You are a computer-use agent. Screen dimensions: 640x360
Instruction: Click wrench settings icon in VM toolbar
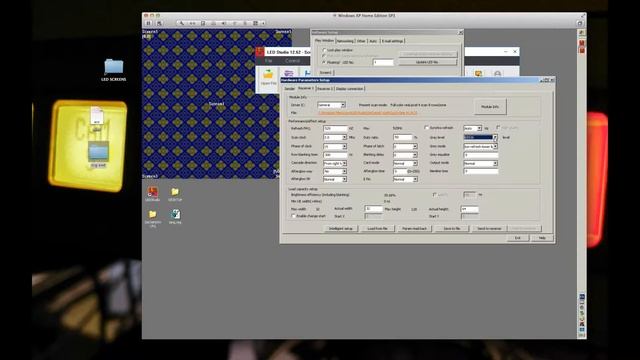182,23
